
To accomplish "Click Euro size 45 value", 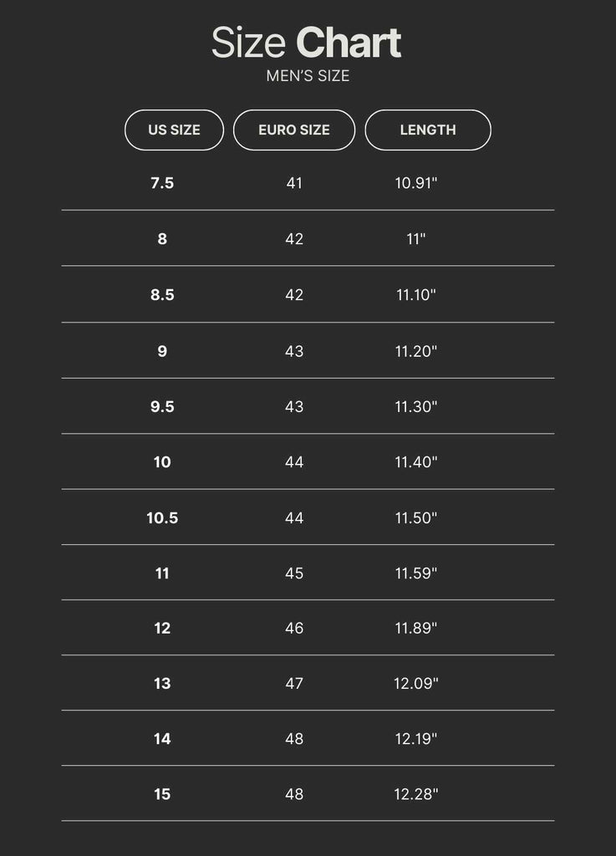I will pos(294,573).
